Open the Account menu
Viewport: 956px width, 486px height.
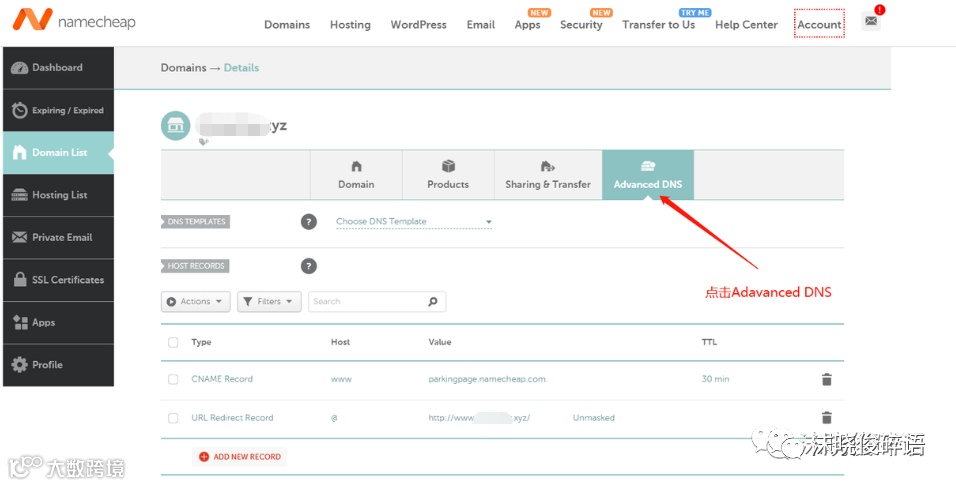point(819,24)
